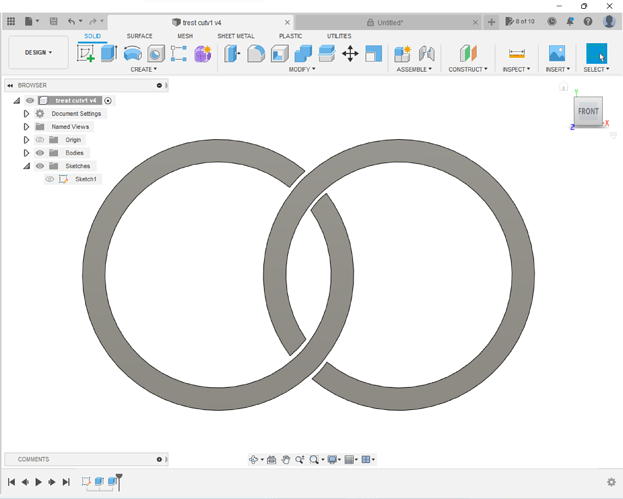Click the Create Sketch tool icon
The height and width of the screenshot is (499, 623).
(86, 54)
